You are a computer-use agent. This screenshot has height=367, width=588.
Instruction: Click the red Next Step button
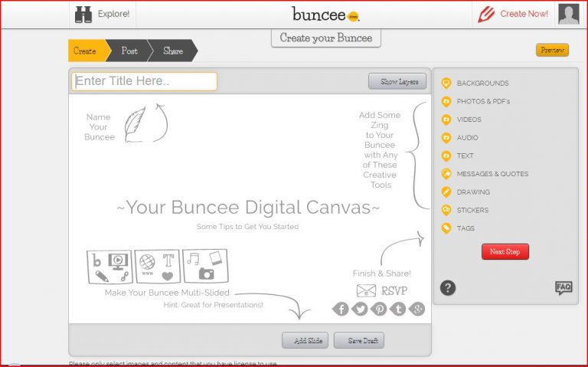505,251
